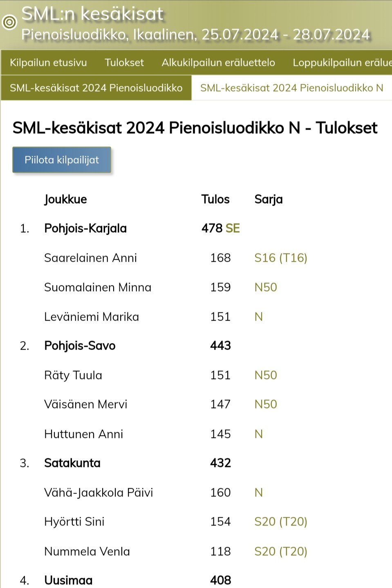Open S20 (T20) link for Hyörtti Sini
Screen dimensions: 392x588
pos(280,522)
